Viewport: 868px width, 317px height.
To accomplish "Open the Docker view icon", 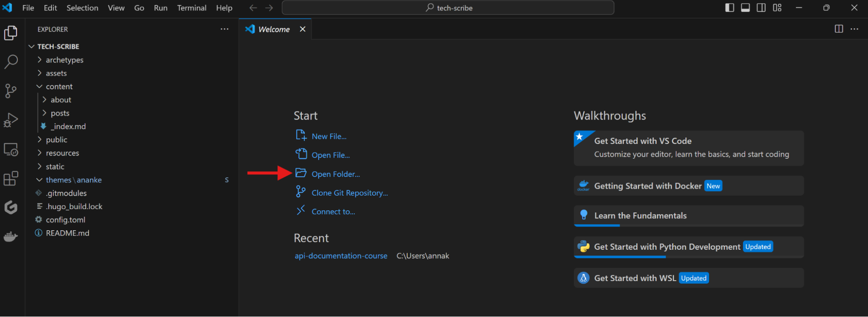I will 11,237.
